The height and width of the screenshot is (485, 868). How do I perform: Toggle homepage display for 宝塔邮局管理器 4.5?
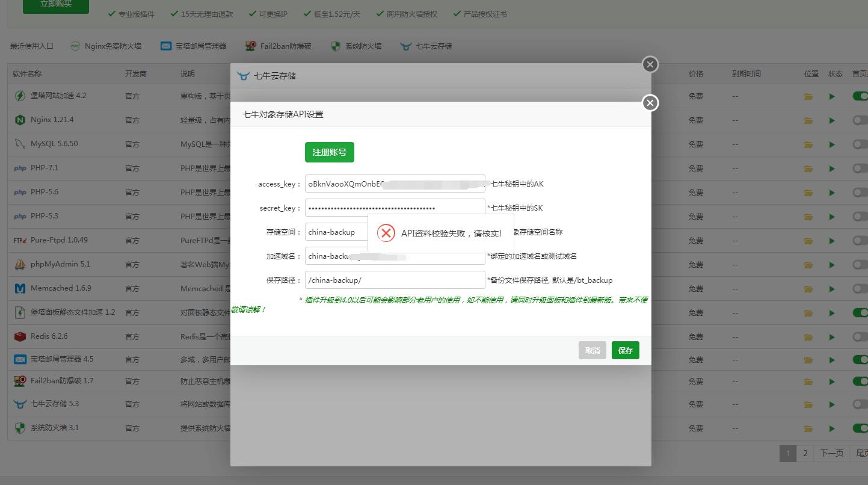point(860,359)
